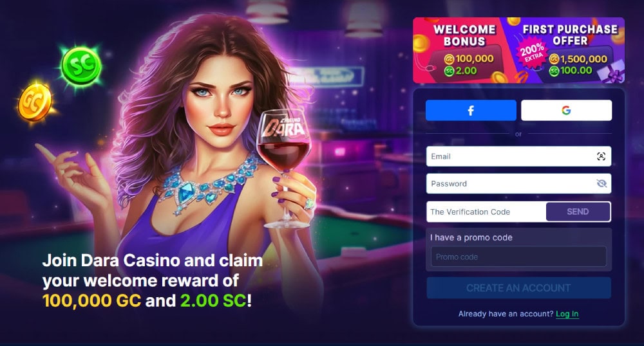Click the Create An Account button
This screenshot has height=346, width=644.
click(518, 287)
